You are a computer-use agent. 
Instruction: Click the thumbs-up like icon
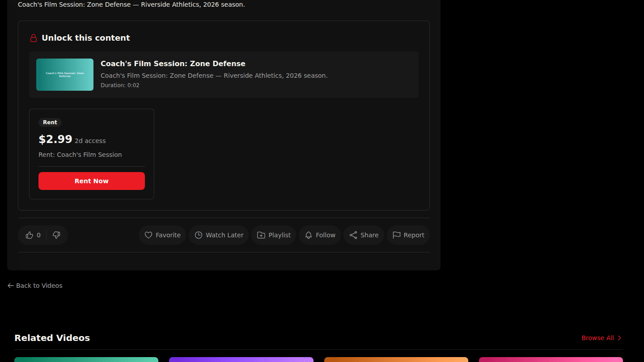(x=30, y=235)
